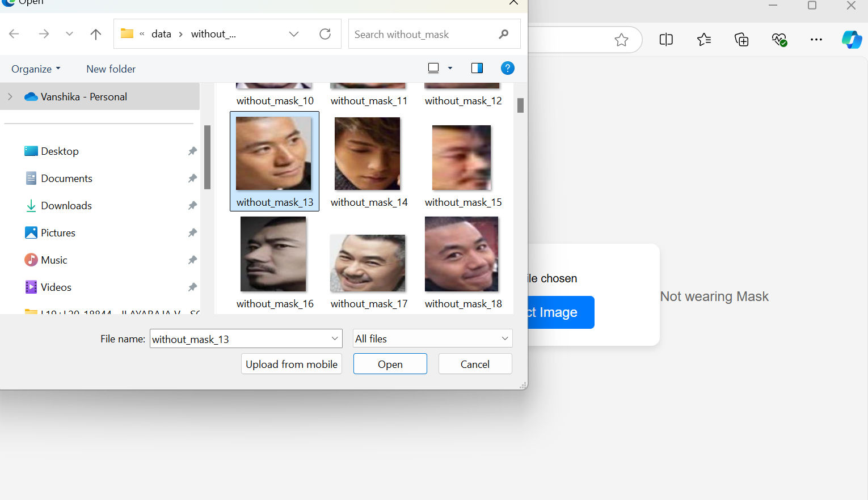Open dialog help icon
Viewport: 868px width, 500px height.
508,68
